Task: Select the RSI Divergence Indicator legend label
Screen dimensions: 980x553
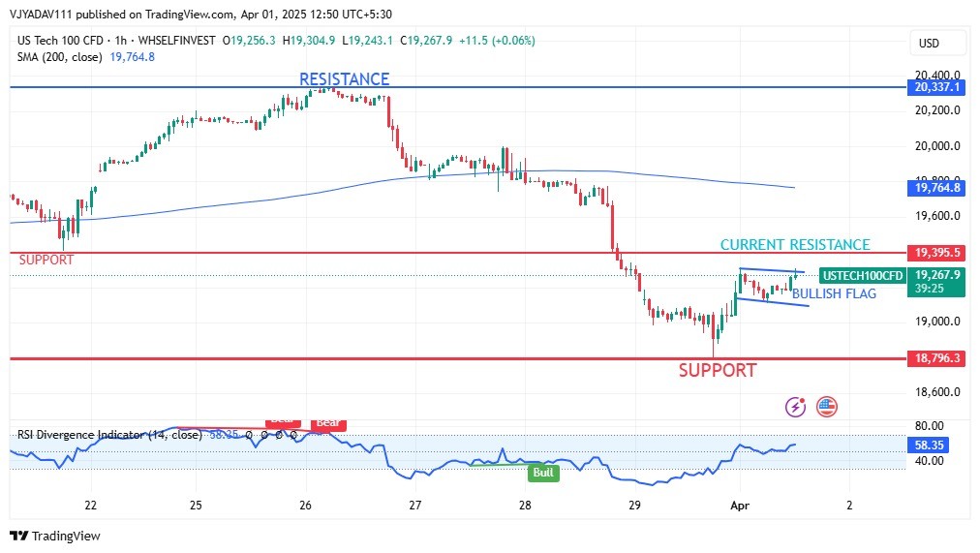Action: pyautogui.click(x=108, y=435)
